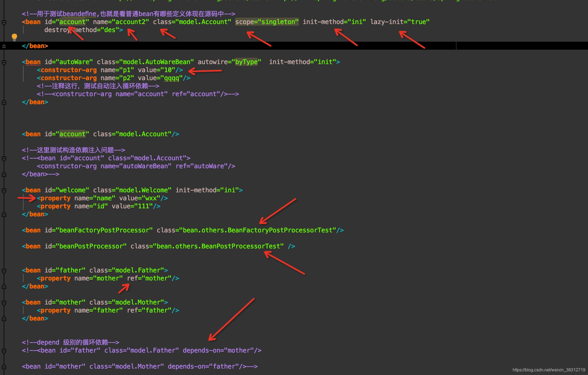
Task: Click lazy-init="true" attribute
Action: point(400,22)
